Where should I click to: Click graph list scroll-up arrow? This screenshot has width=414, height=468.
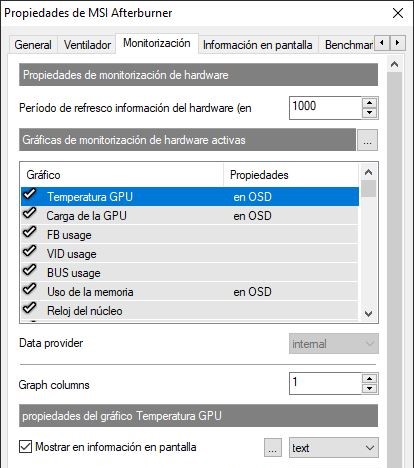point(369,172)
